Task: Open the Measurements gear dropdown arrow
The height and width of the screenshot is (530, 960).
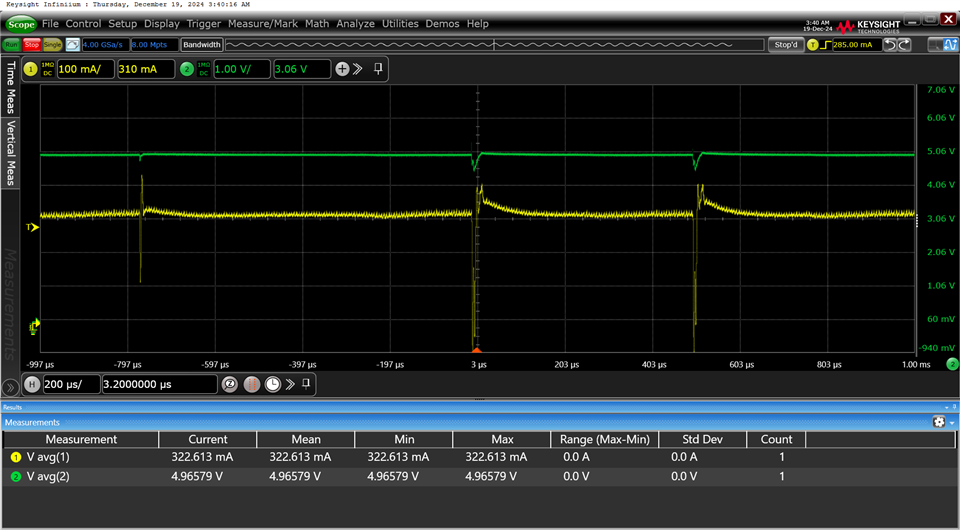Action: click(x=952, y=422)
